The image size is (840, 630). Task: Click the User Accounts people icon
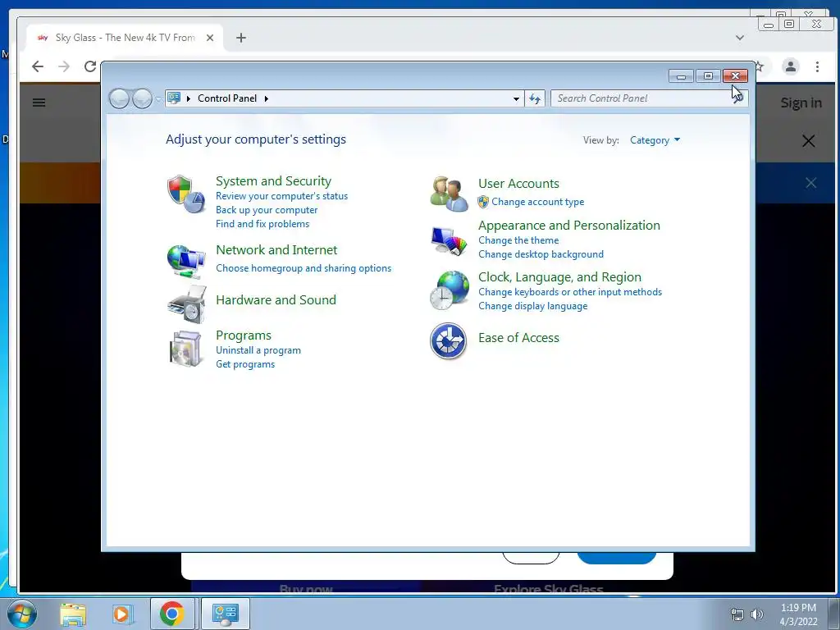coord(449,194)
